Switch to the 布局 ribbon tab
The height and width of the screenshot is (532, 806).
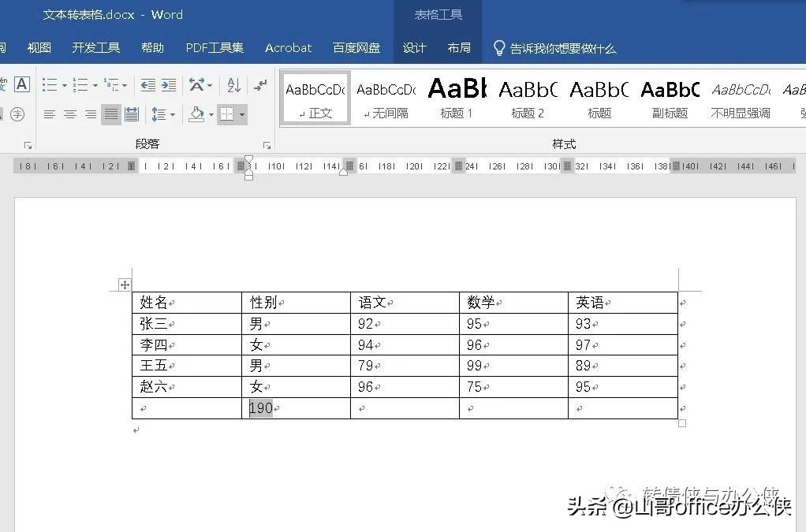tap(458, 48)
